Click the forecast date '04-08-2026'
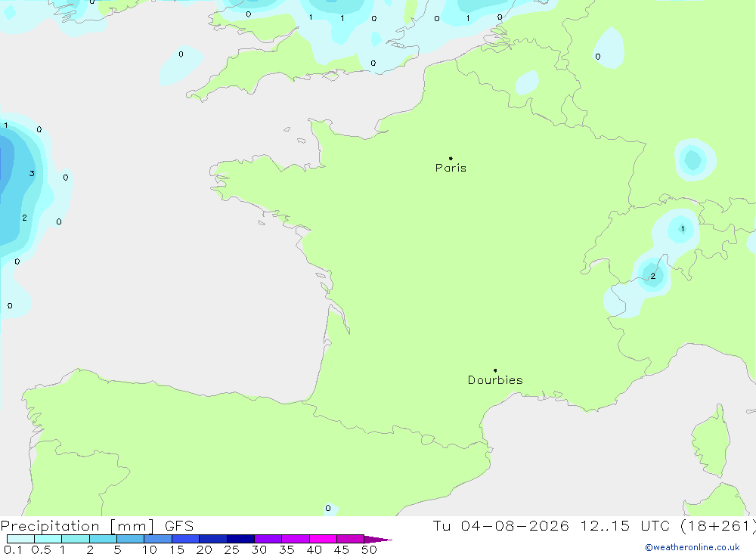 [x=514, y=526]
